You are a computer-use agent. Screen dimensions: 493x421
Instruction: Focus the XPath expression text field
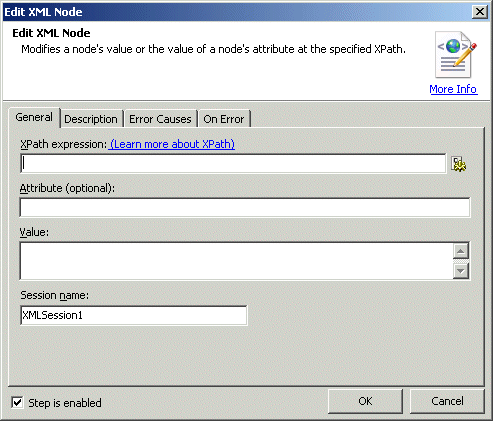click(x=233, y=163)
